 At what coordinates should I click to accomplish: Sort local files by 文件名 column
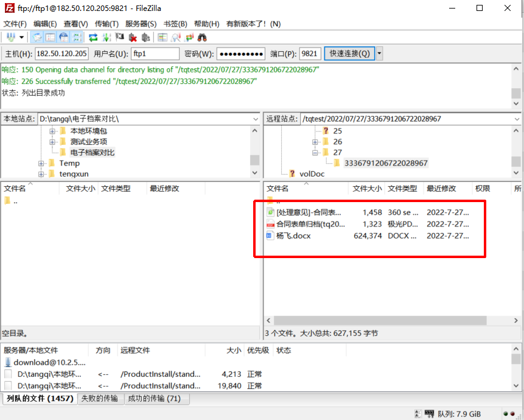coord(30,189)
